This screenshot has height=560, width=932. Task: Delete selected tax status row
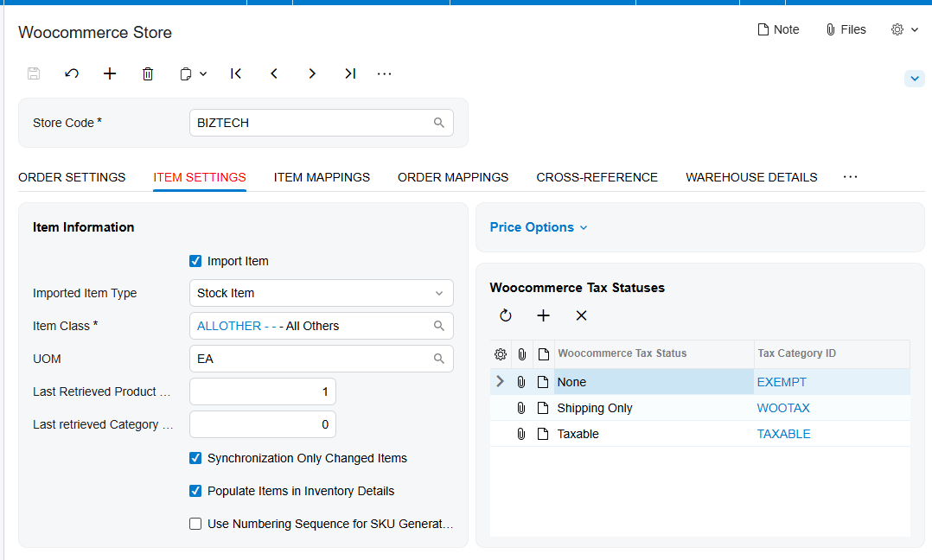coord(581,315)
